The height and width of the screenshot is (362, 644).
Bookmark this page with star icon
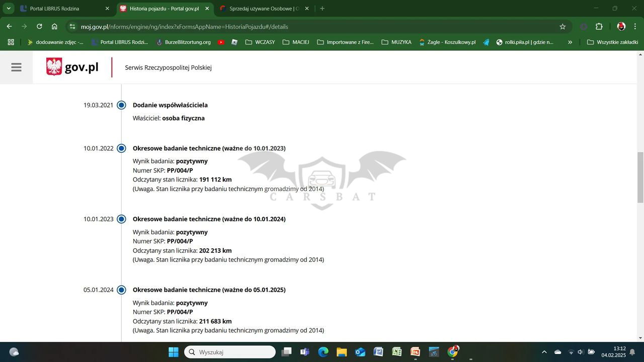[562, 27]
